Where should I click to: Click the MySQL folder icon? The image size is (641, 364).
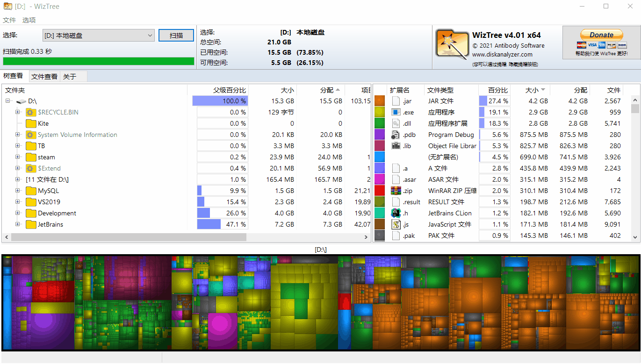tap(31, 191)
